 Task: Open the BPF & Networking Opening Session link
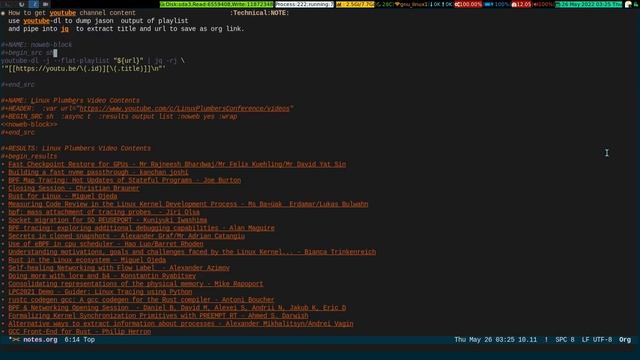pyautogui.click(x=177, y=307)
